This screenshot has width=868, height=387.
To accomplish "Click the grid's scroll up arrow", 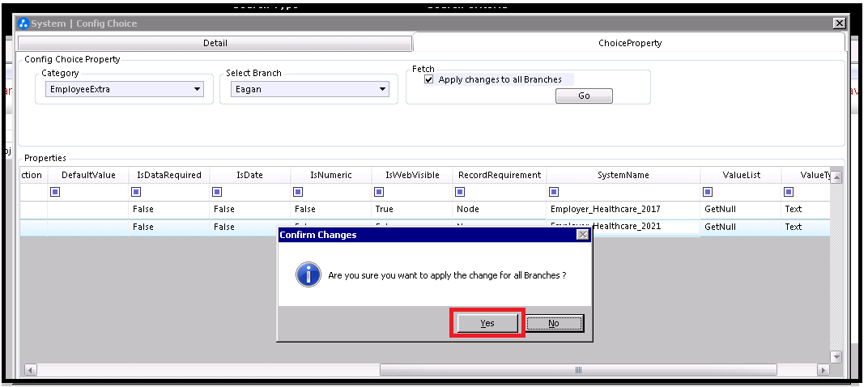I will (x=836, y=177).
